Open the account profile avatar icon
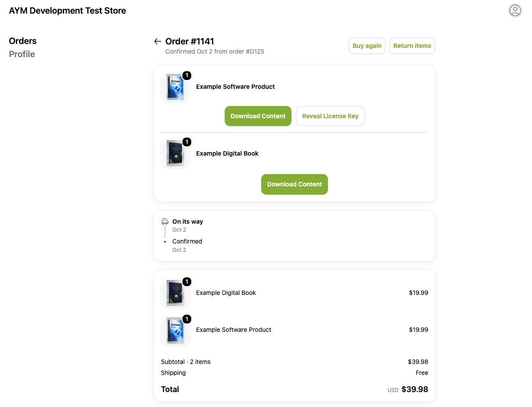 [515, 11]
